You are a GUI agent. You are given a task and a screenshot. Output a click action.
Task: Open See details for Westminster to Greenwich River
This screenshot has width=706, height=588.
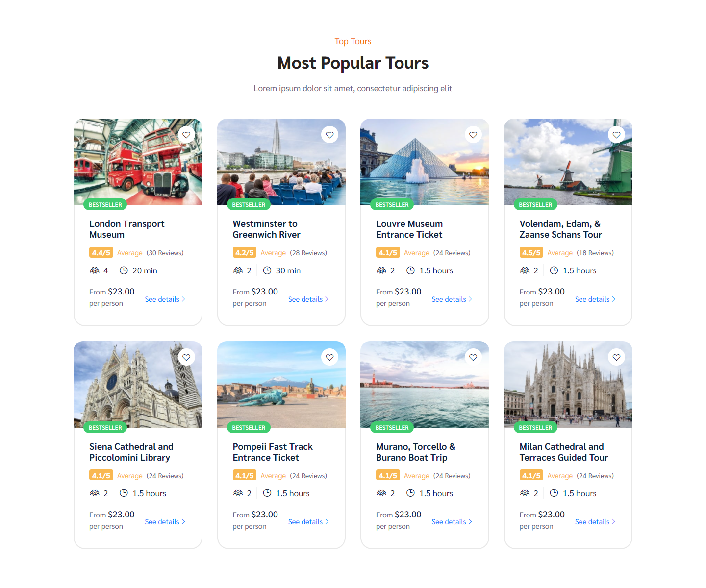coord(308,299)
